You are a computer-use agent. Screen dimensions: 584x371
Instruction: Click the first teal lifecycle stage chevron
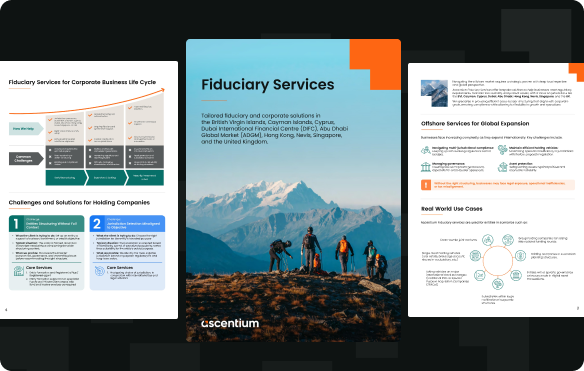point(66,178)
